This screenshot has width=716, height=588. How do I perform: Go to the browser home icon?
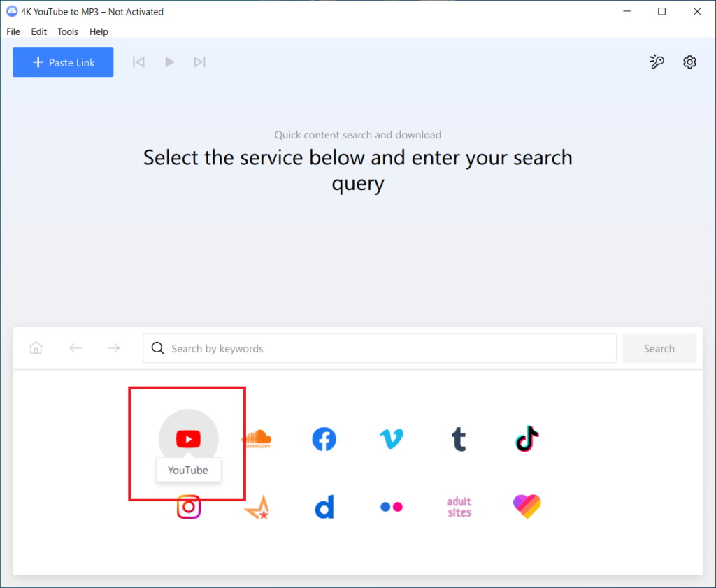pyautogui.click(x=36, y=348)
